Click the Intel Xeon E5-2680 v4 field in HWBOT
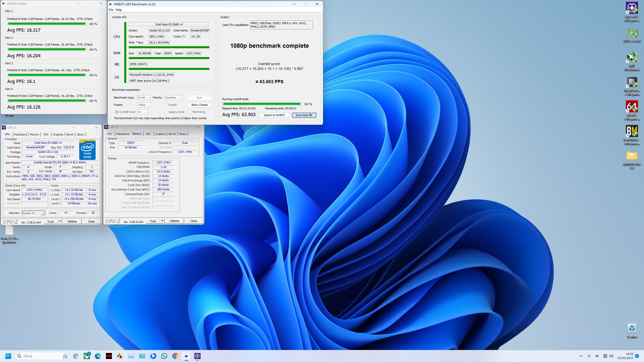The image size is (644, 362). click(169, 24)
